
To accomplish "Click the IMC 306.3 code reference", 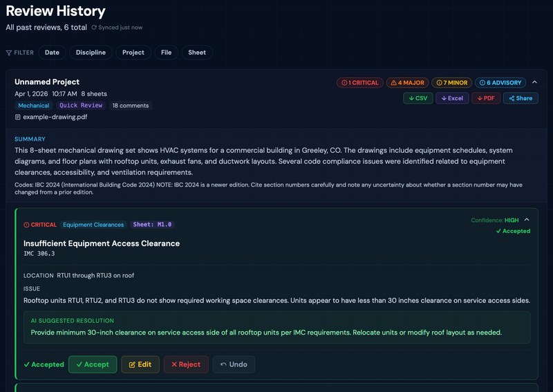I will (x=39, y=254).
